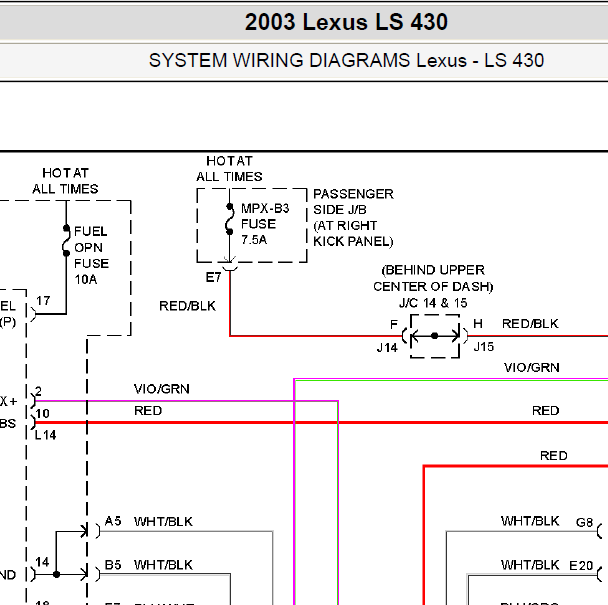This screenshot has width=608, height=605.
Task: Click the splice dot beside pin 14
Action: 56,574
